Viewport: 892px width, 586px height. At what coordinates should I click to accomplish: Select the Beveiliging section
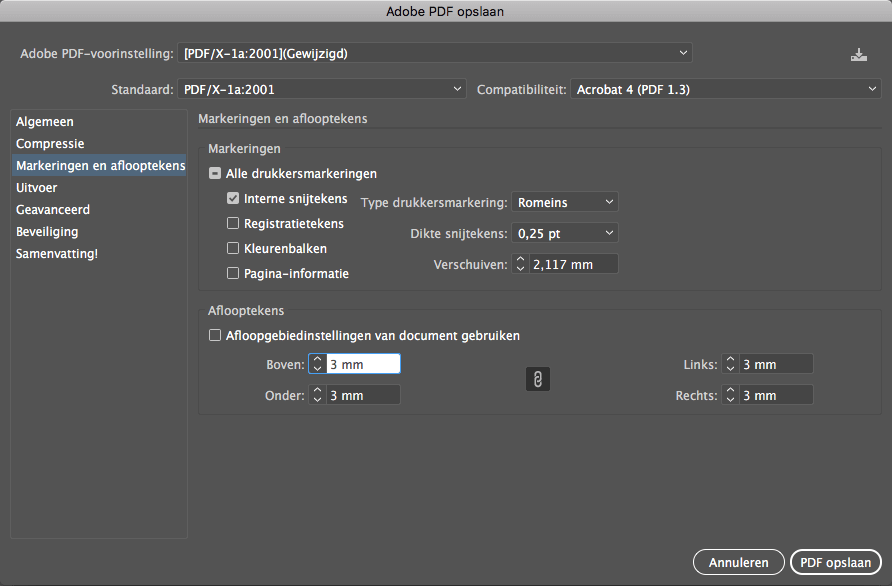98,232
